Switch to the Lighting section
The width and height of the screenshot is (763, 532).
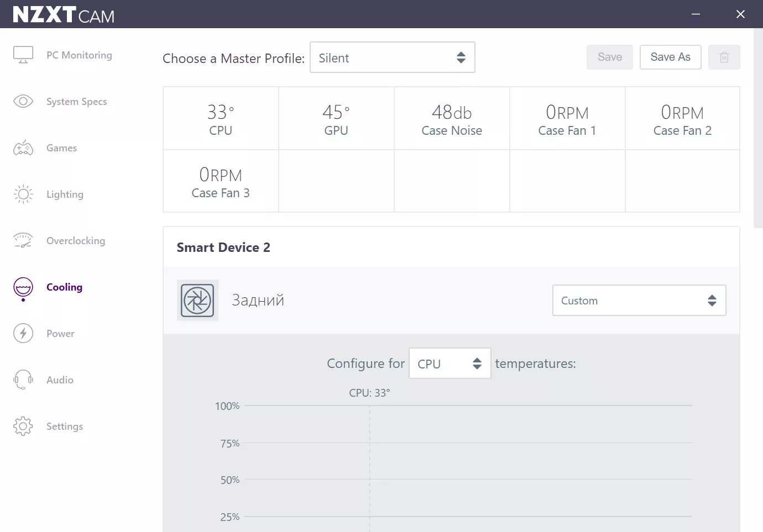coord(65,194)
